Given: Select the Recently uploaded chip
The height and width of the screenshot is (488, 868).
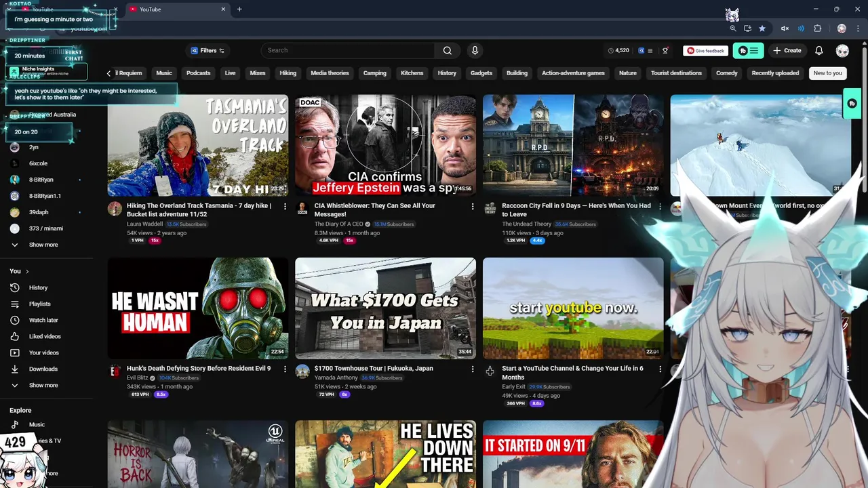Looking at the screenshot, I should point(775,73).
